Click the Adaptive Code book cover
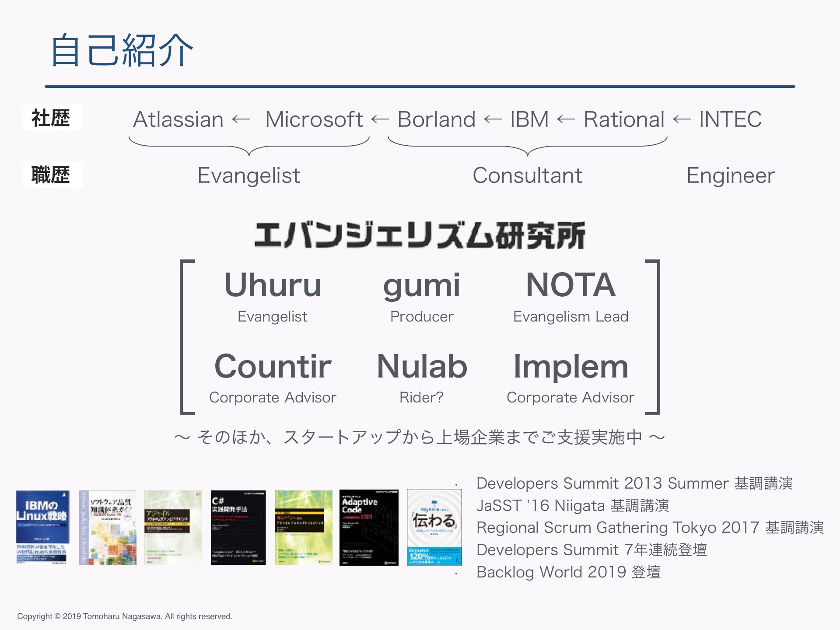 pyautogui.click(x=369, y=527)
